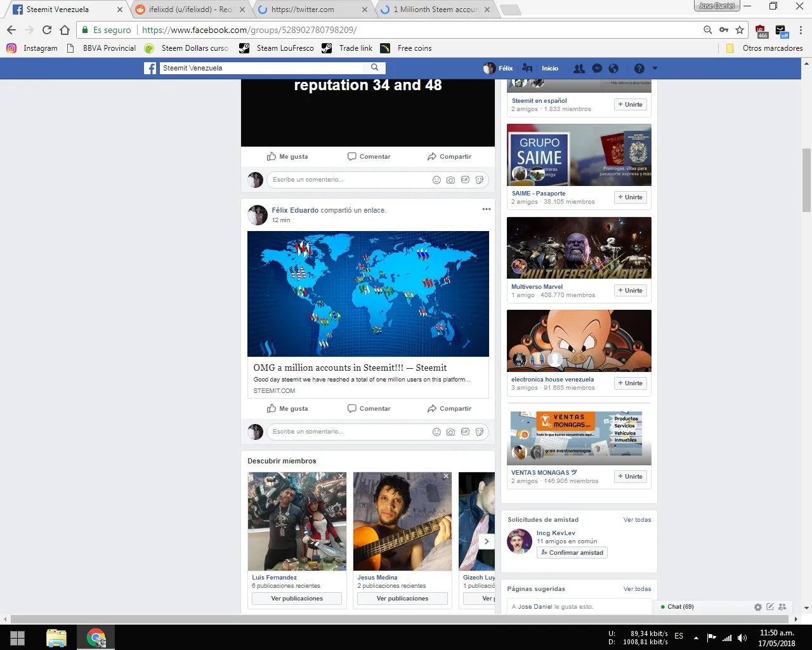The width and height of the screenshot is (812, 650).
Task: Open the Instagram bookmark
Action: 32,48
